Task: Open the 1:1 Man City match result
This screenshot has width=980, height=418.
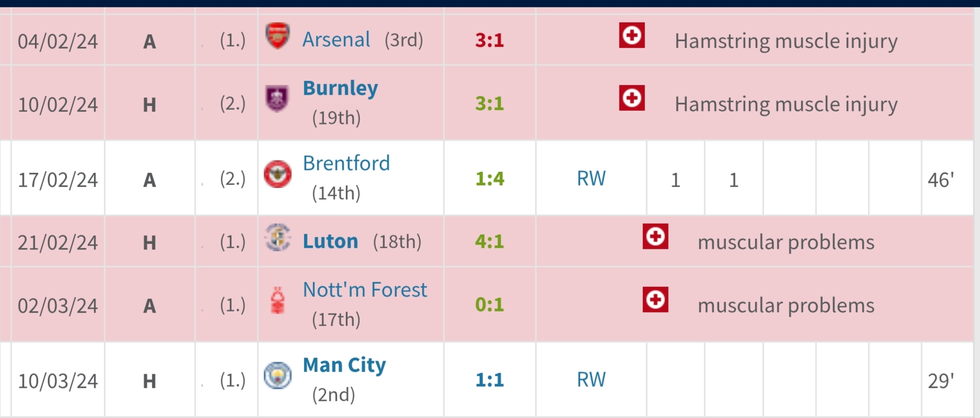Action: (489, 380)
